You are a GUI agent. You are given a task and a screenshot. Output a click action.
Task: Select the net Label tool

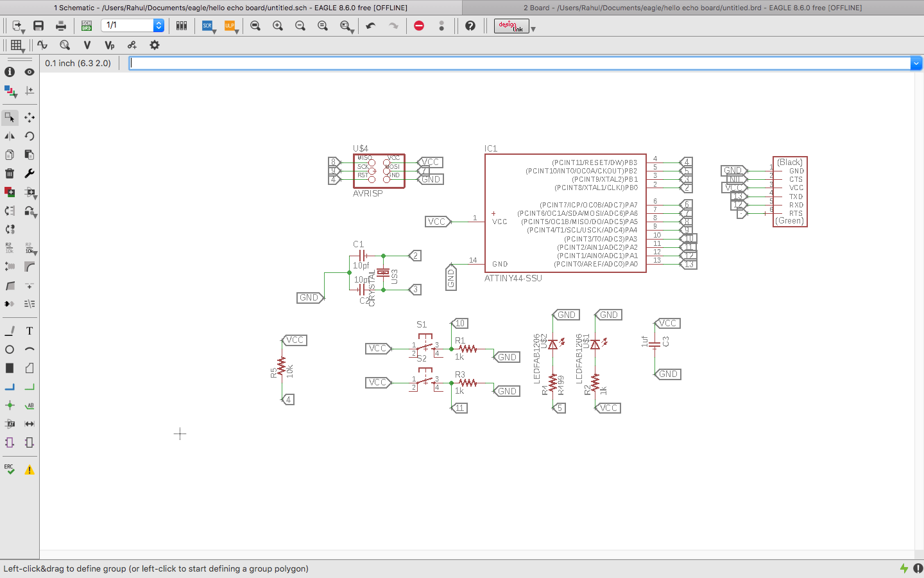(30, 405)
